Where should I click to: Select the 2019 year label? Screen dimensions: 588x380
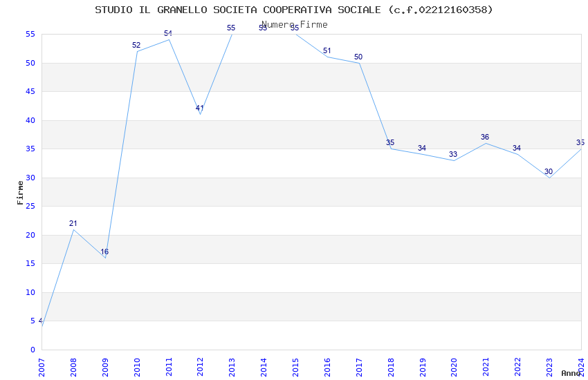[423, 368]
